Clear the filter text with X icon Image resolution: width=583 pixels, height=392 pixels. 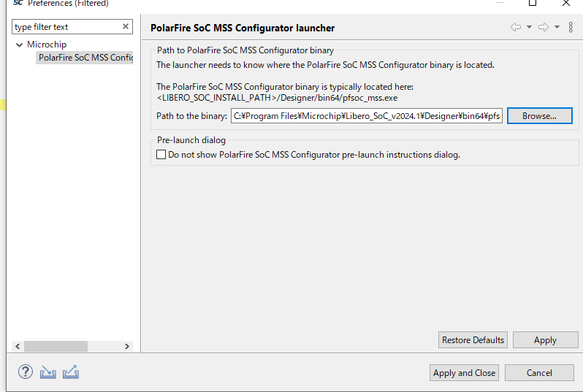click(x=126, y=27)
